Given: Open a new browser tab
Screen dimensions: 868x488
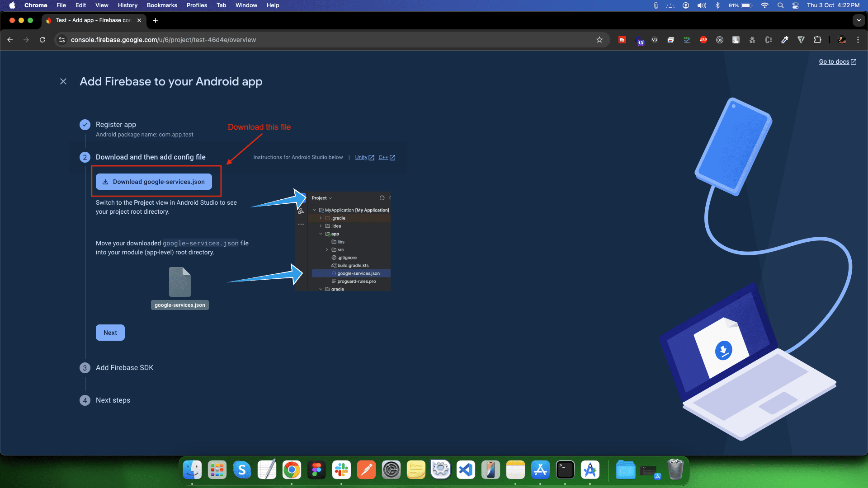Looking at the screenshot, I should pos(156,20).
